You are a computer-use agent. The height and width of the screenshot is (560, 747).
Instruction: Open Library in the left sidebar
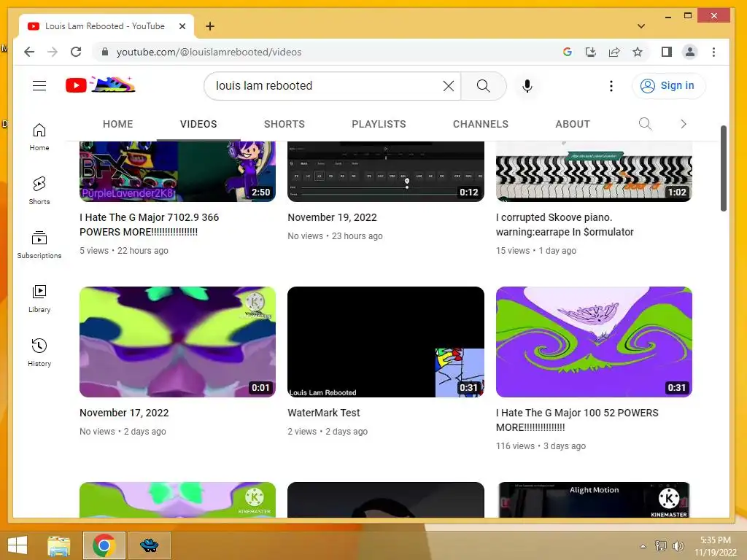pyautogui.click(x=39, y=298)
